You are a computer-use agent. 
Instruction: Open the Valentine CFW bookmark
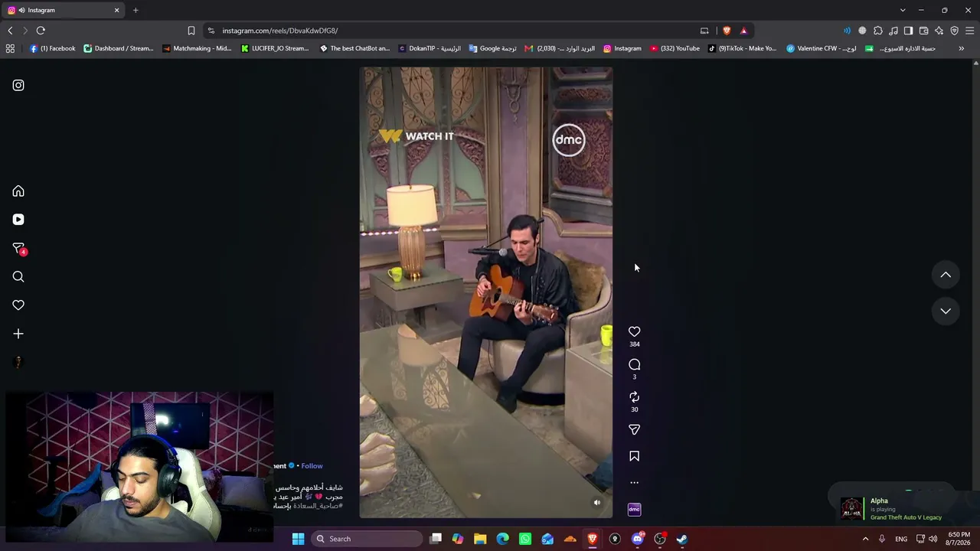pos(822,48)
